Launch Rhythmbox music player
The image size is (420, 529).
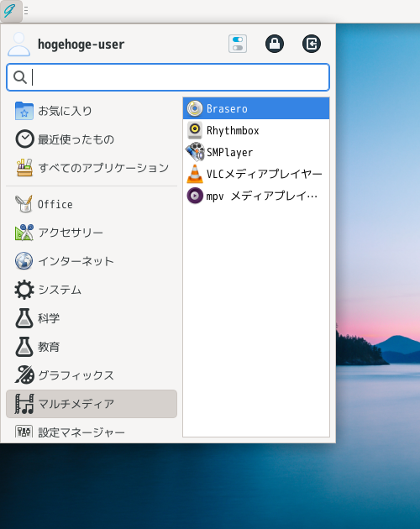256,130
